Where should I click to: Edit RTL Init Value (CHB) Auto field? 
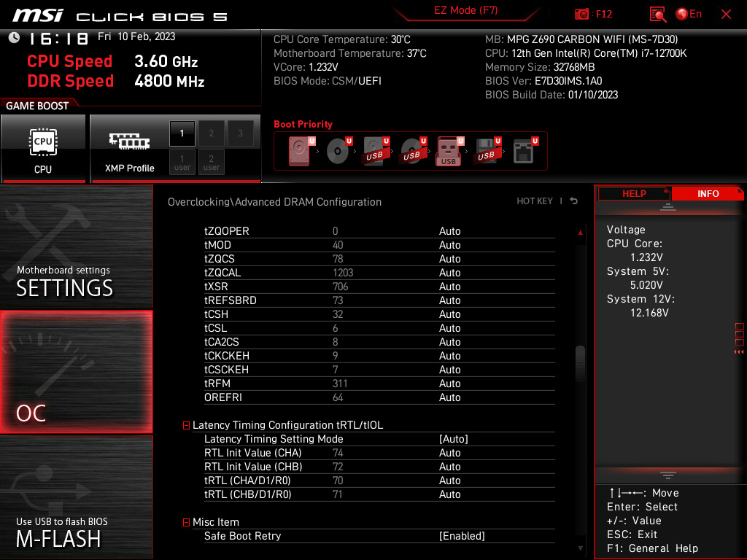449,467
